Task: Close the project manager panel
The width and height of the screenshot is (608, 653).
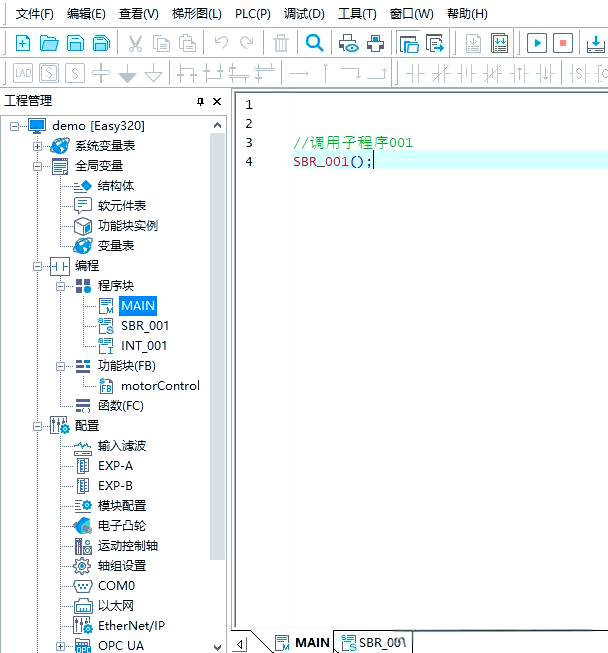Action: pos(217,101)
